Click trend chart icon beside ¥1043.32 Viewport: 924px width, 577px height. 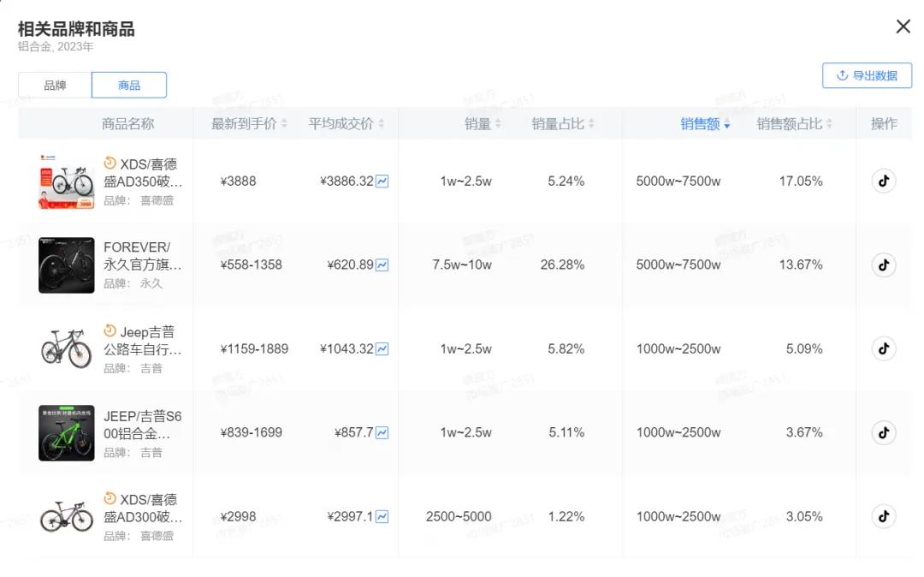click(382, 349)
